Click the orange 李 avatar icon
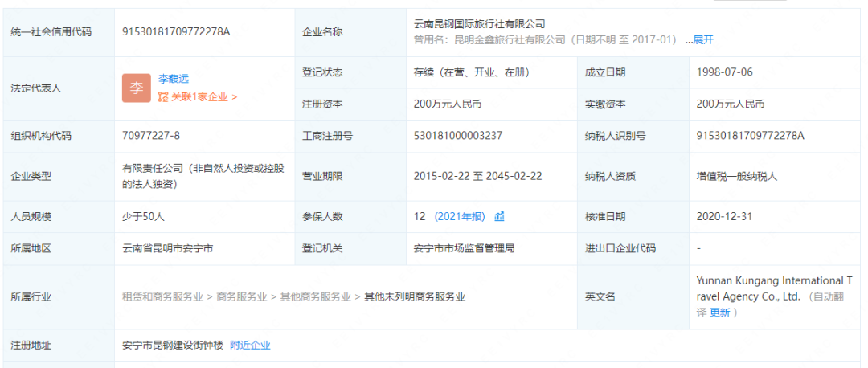This screenshot has height=368, width=868. coord(136,88)
